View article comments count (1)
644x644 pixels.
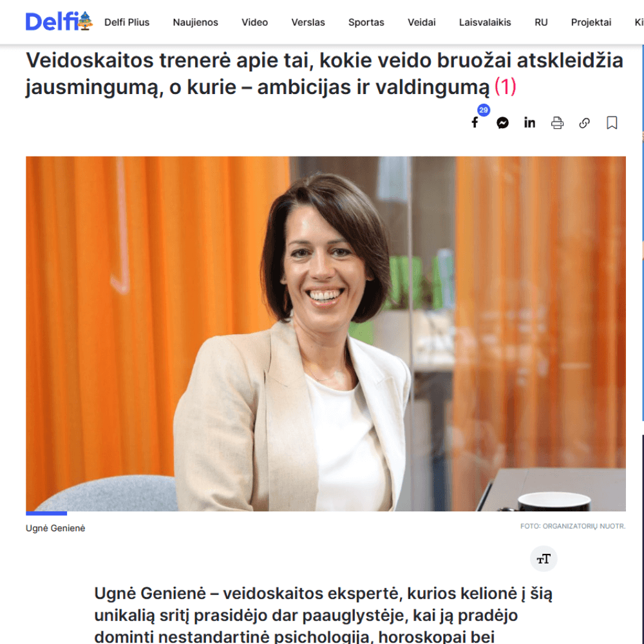tap(505, 87)
